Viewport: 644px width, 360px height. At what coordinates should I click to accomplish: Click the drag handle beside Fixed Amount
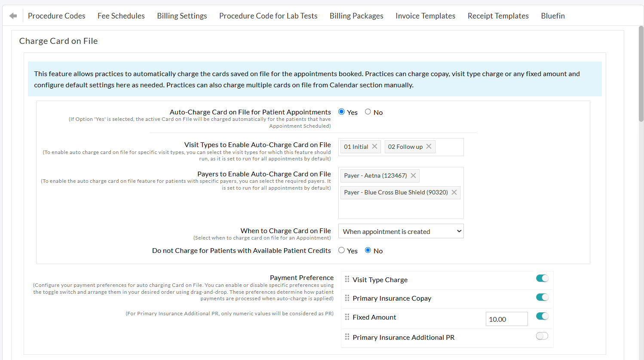point(347,317)
